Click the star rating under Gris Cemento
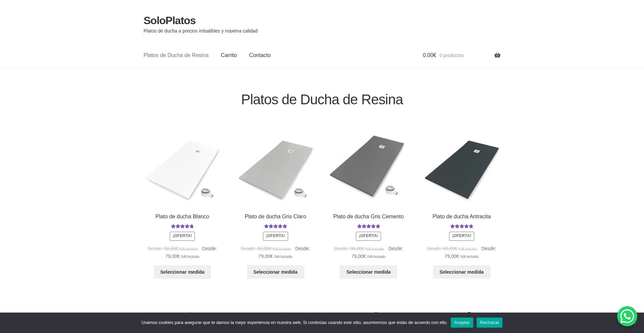 [x=368, y=226]
